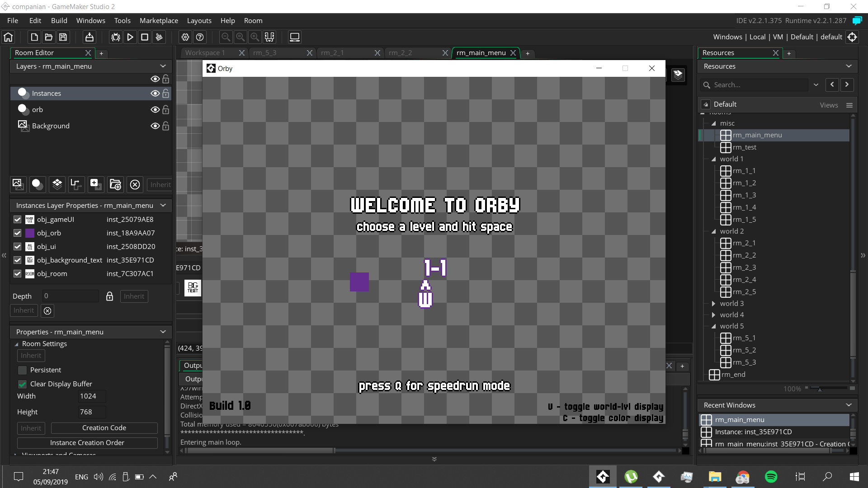868x488 pixels.
Task: Open the Build menu
Action: pyautogui.click(x=59, y=21)
